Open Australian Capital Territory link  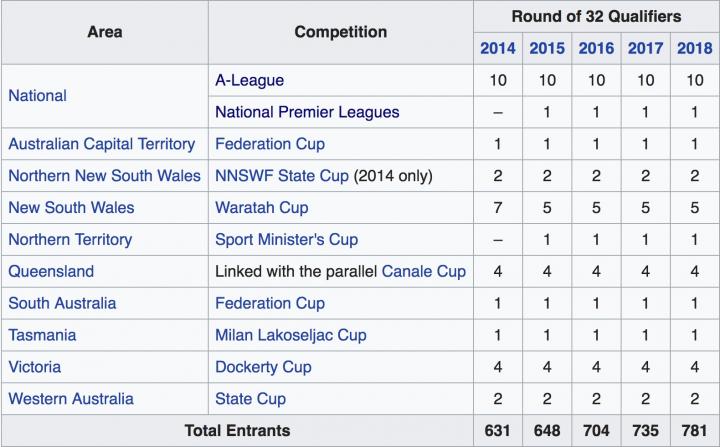(101, 144)
